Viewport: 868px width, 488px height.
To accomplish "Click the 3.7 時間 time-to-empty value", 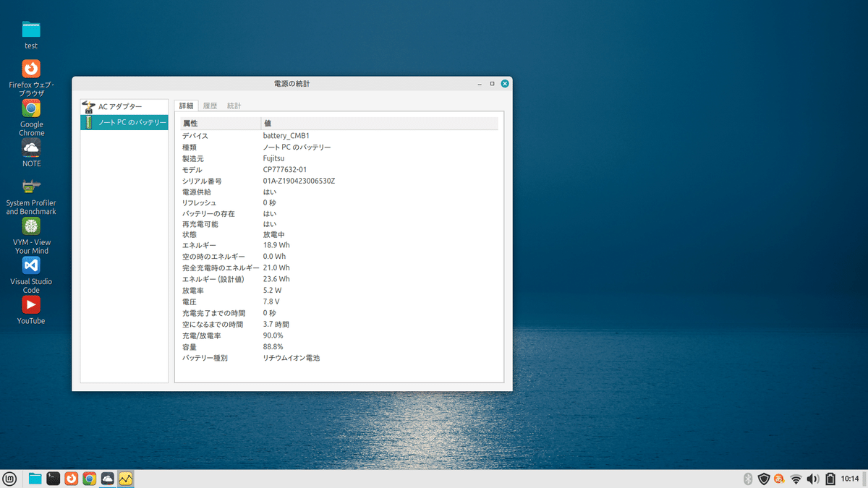I will click(x=276, y=325).
